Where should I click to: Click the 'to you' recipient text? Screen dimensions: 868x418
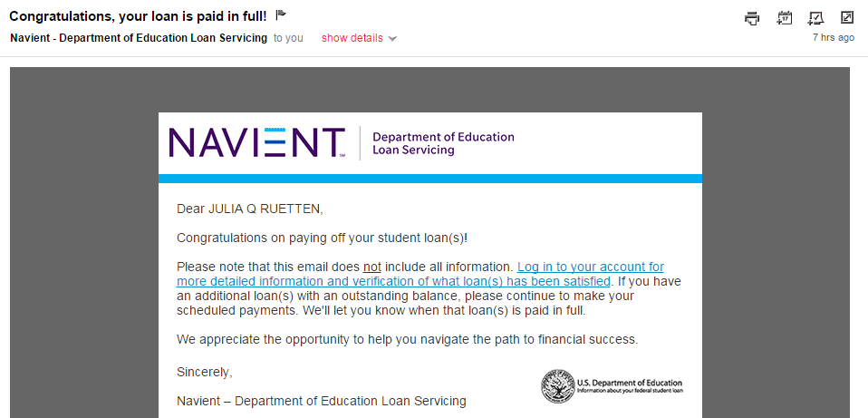(x=288, y=38)
